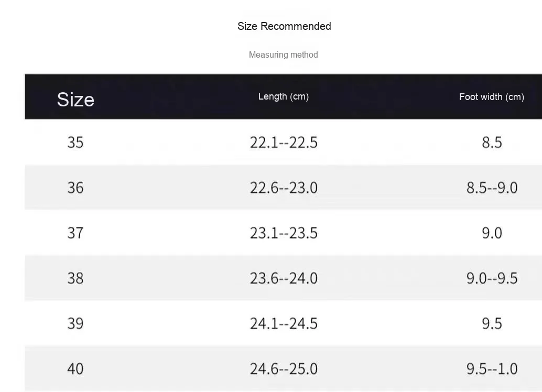Viewport: 542px width, 392px height.
Task: Select size 40 row label
Action: pyautogui.click(x=75, y=368)
